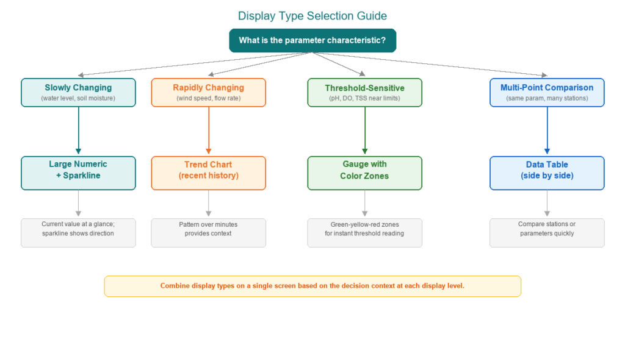625x364 pixels.
Task: Click the 'Large Numeric + Sparkline' box
Action: (x=79, y=173)
